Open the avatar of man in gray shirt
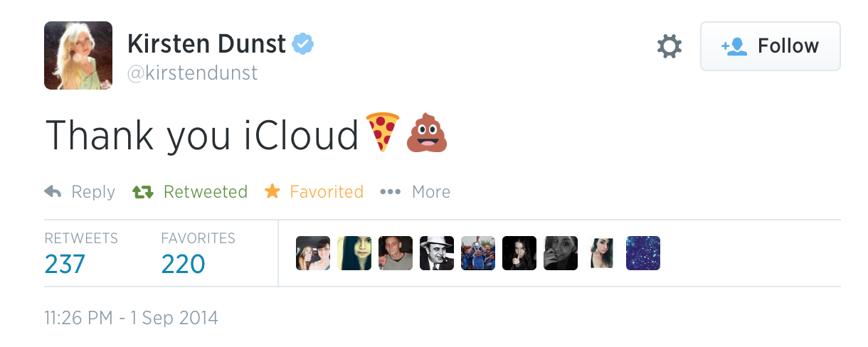 (x=396, y=253)
